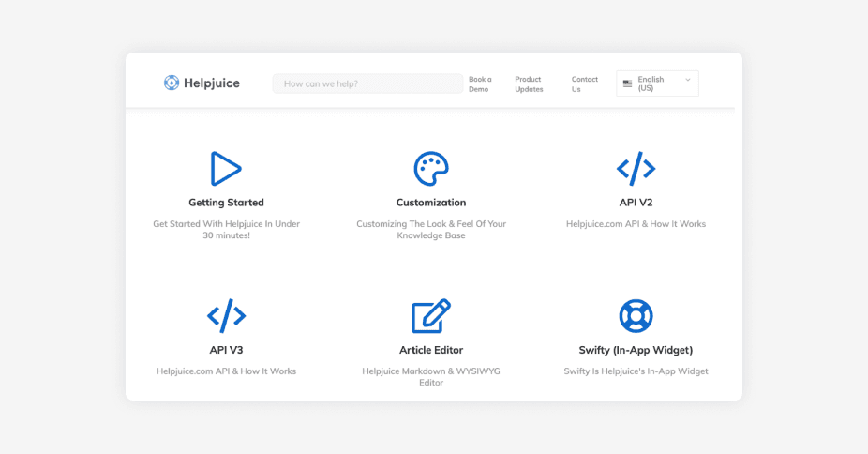Click 'Customizing The Look & Feel' description
This screenshot has height=454, width=868.
coord(431,230)
